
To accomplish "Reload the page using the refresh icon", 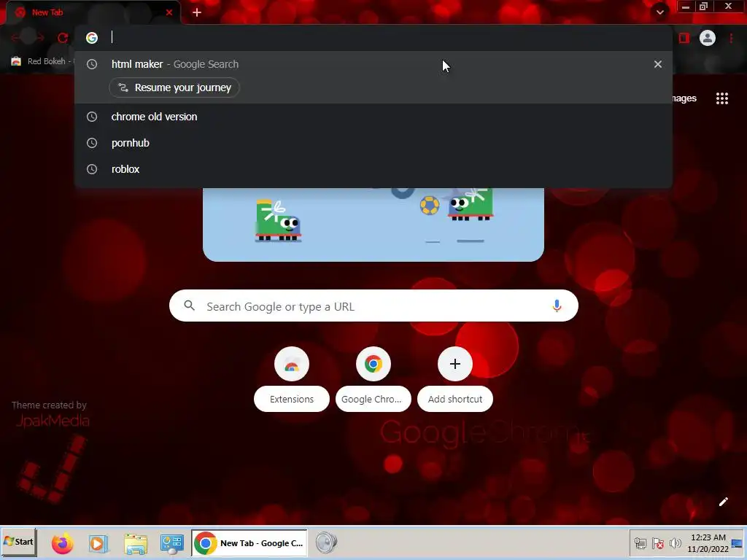I will (x=63, y=38).
